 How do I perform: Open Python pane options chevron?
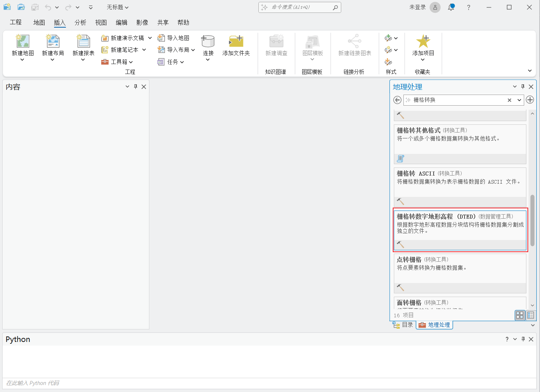515,339
